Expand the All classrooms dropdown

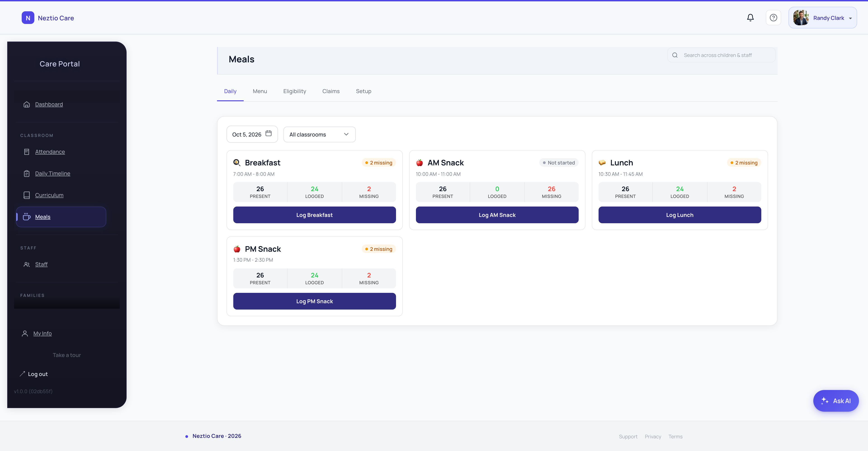click(319, 134)
